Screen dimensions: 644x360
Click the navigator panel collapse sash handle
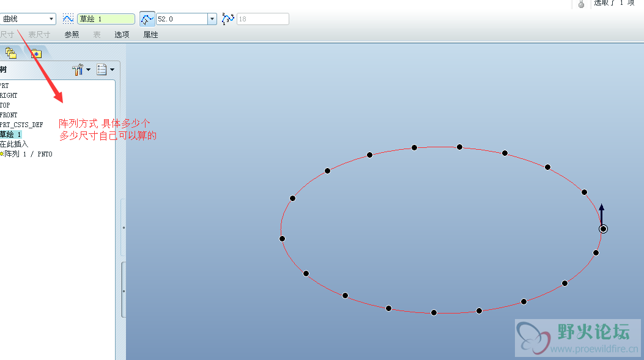click(123, 227)
